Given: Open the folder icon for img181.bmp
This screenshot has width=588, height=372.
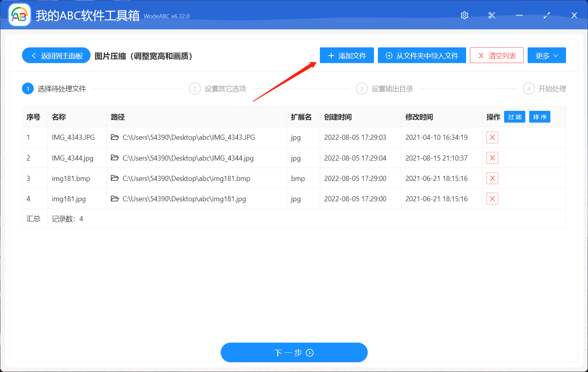Looking at the screenshot, I should pos(114,178).
